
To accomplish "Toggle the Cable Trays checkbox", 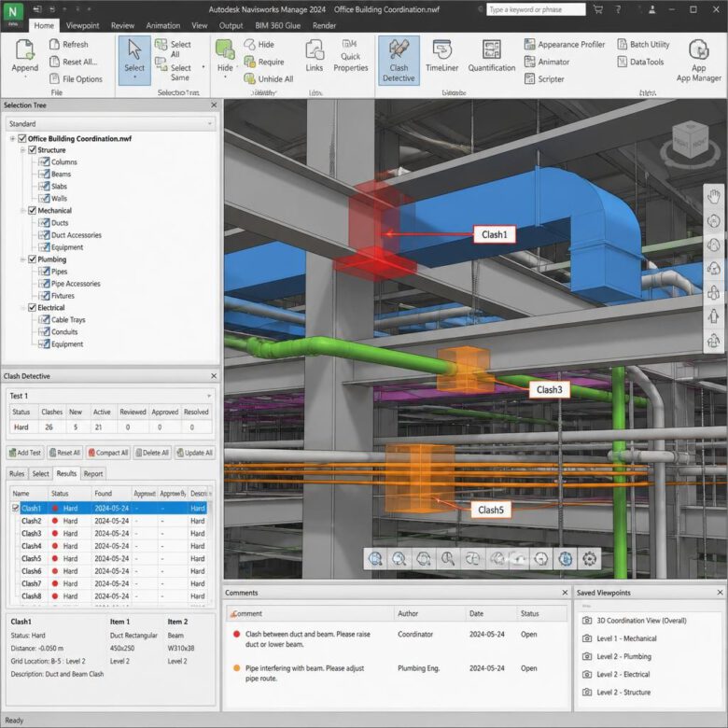I will 44,319.
